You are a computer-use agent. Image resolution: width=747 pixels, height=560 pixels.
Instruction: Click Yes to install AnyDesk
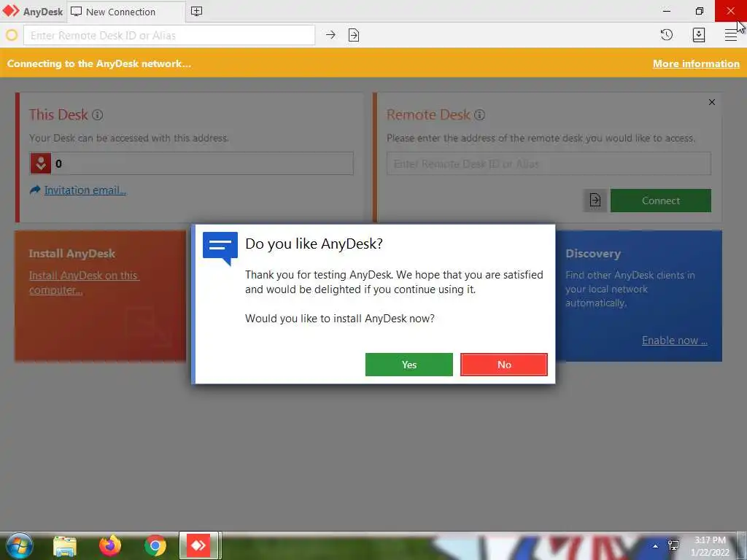(x=409, y=365)
